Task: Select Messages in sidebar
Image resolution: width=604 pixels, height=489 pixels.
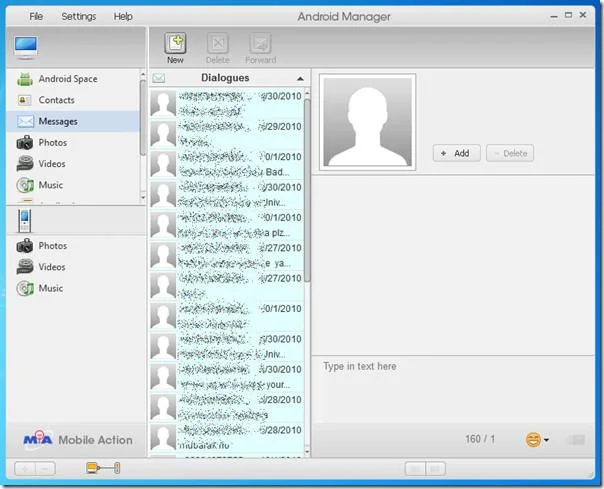Action: 73,121
